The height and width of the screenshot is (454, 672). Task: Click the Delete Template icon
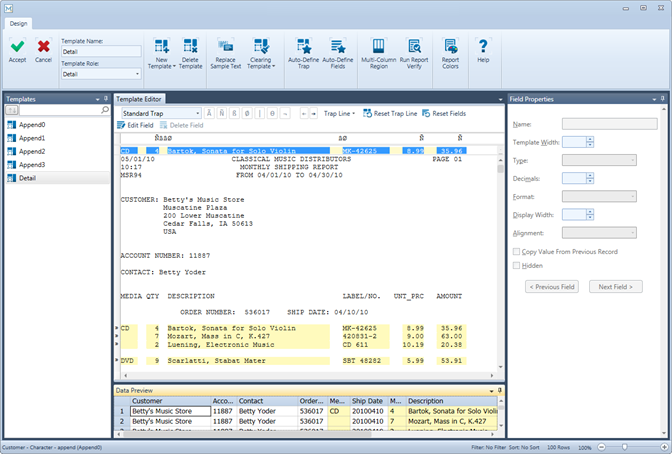(191, 48)
